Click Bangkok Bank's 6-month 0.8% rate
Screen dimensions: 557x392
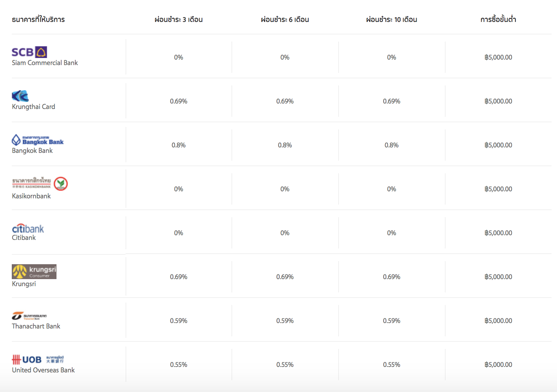tap(285, 145)
